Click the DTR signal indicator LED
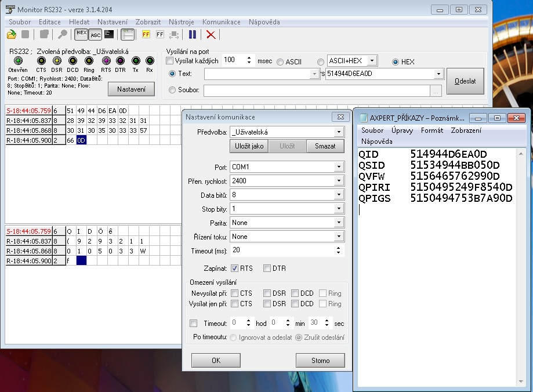The height and width of the screenshot is (392, 533). (120, 61)
